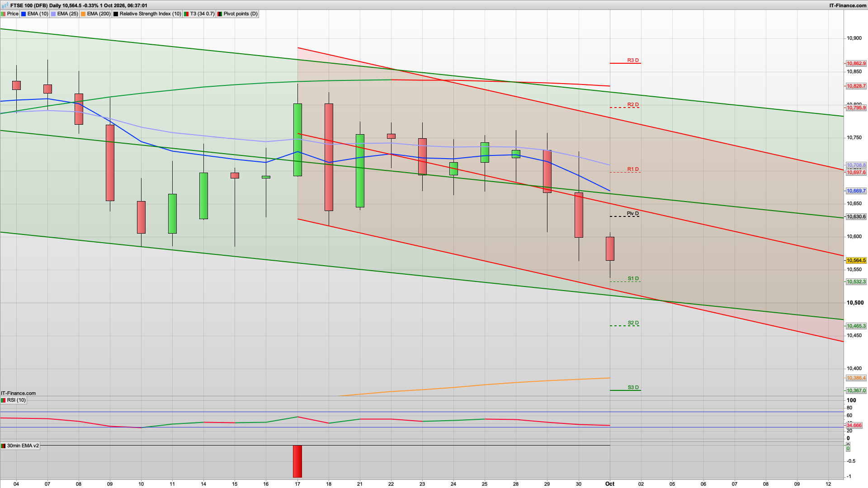Click the orange EMA (200) color swatch

(83, 14)
